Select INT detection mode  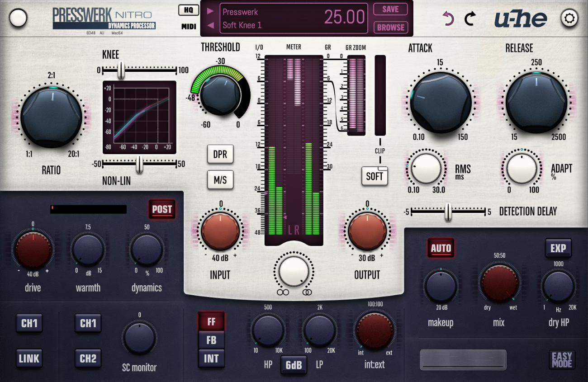[x=211, y=358]
